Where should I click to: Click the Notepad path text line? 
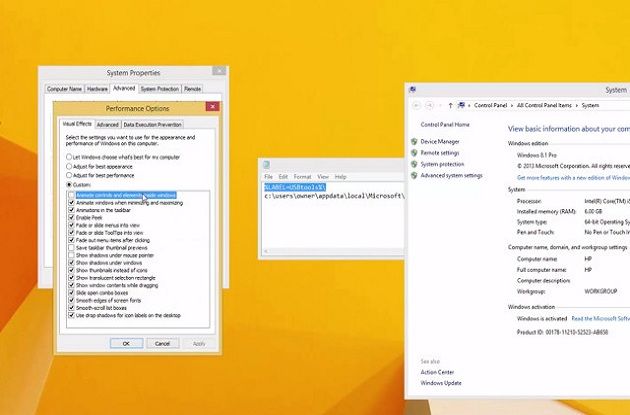pos(334,196)
